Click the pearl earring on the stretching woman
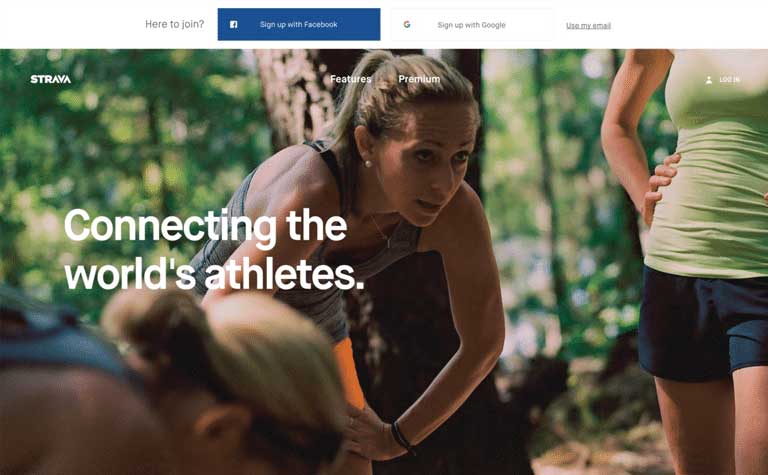 (x=368, y=164)
